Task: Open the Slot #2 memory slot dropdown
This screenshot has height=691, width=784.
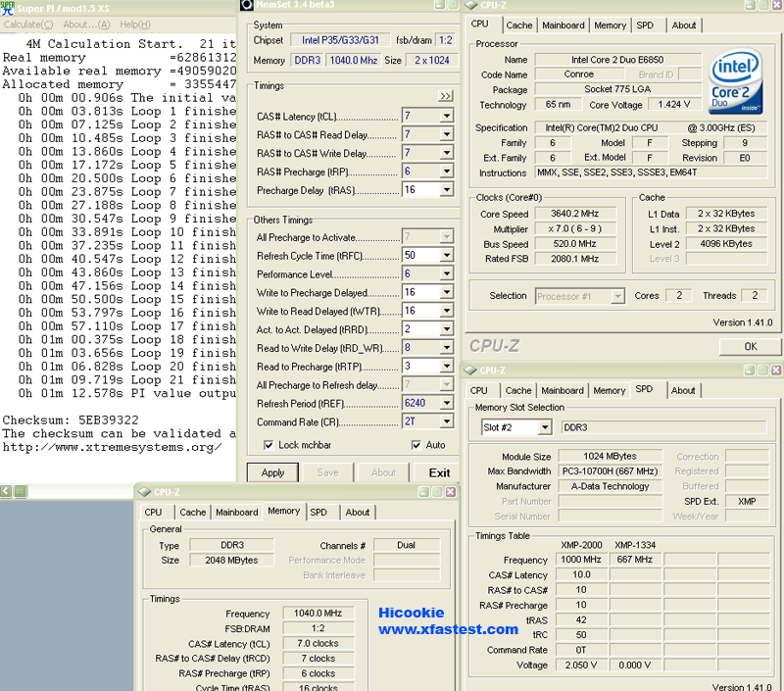Action: tap(545, 427)
